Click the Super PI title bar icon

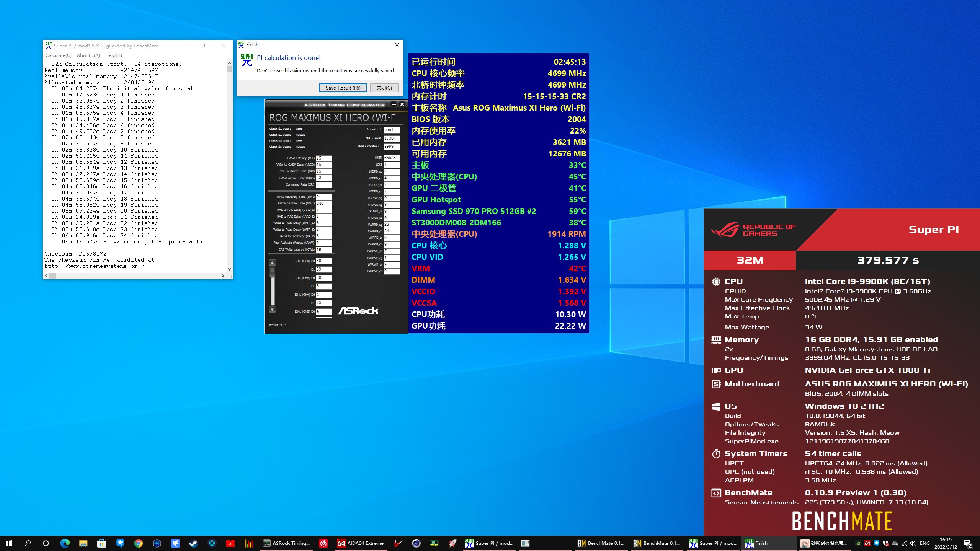coord(49,46)
